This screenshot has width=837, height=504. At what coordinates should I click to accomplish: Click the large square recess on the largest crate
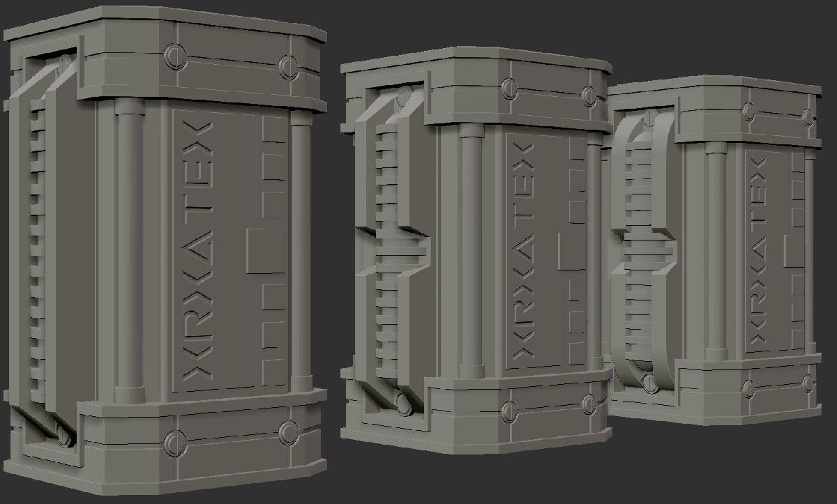pos(265,250)
